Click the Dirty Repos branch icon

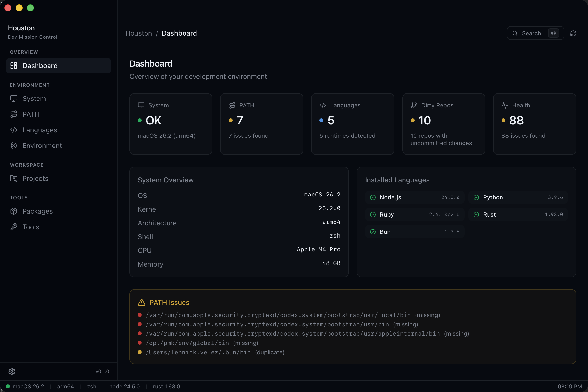click(x=414, y=105)
